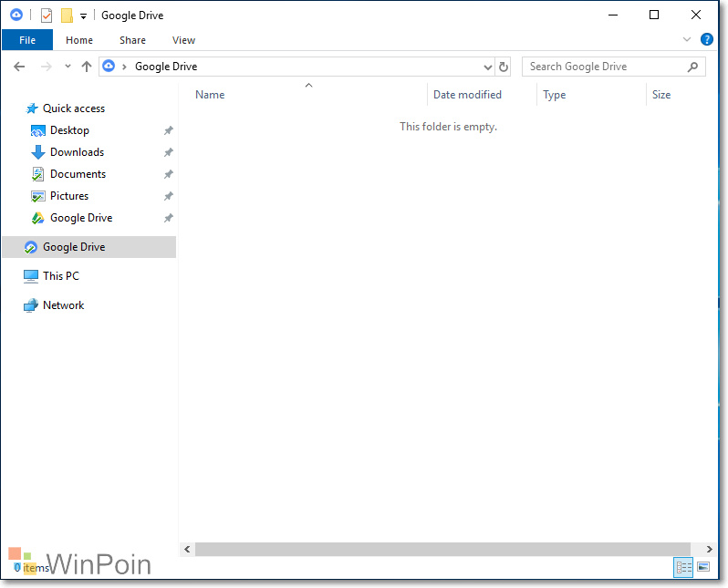Click the pin icon beside Google Drive
The image size is (728, 588).
(x=169, y=218)
